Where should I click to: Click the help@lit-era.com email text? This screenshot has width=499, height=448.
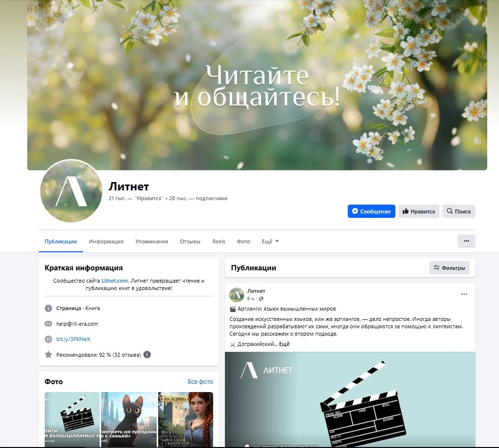[x=77, y=324]
